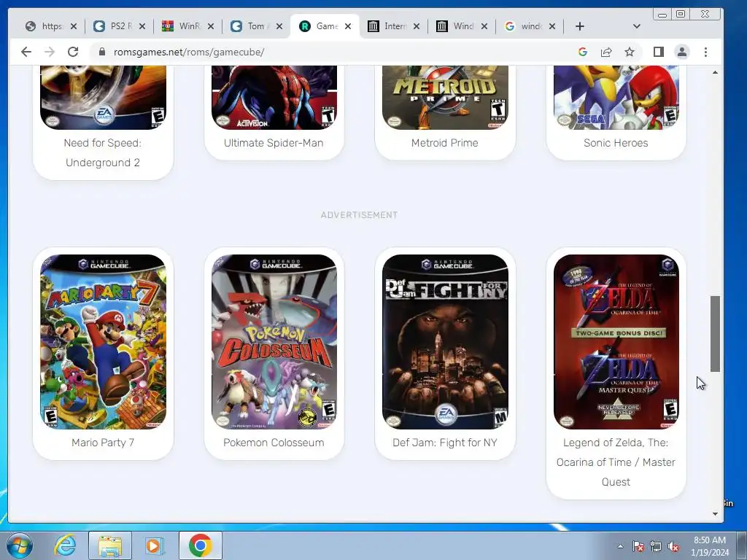Open the Pokemon Colosseum title link
This screenshot has height=560, width=747.
coord(274,443)
